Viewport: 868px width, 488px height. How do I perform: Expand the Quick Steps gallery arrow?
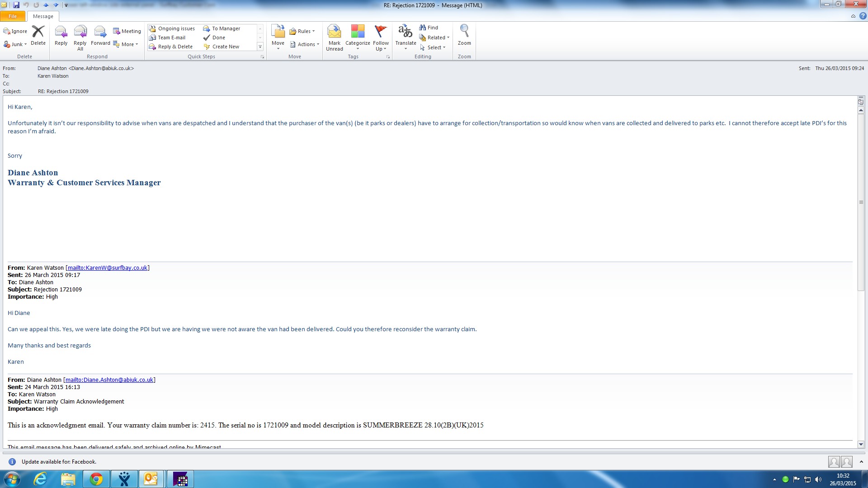point(260,47)
